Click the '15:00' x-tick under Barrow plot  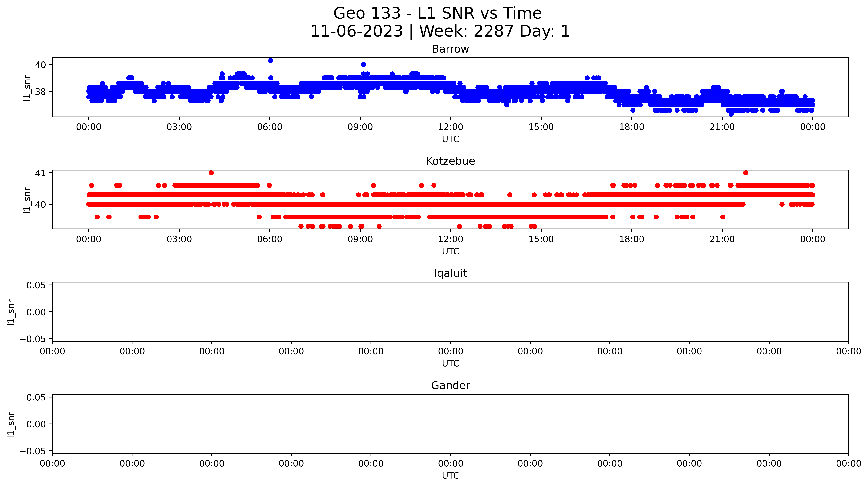point(541,127)
